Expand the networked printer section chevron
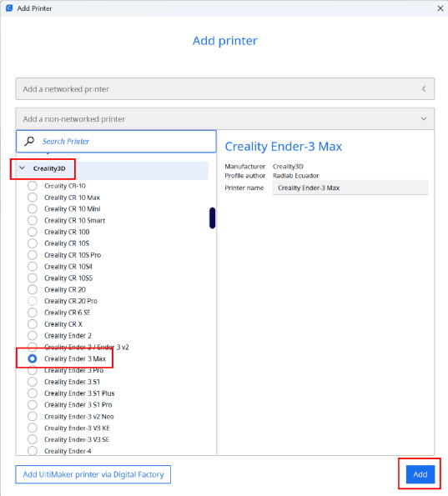The image size is (448, 496). 424,89
